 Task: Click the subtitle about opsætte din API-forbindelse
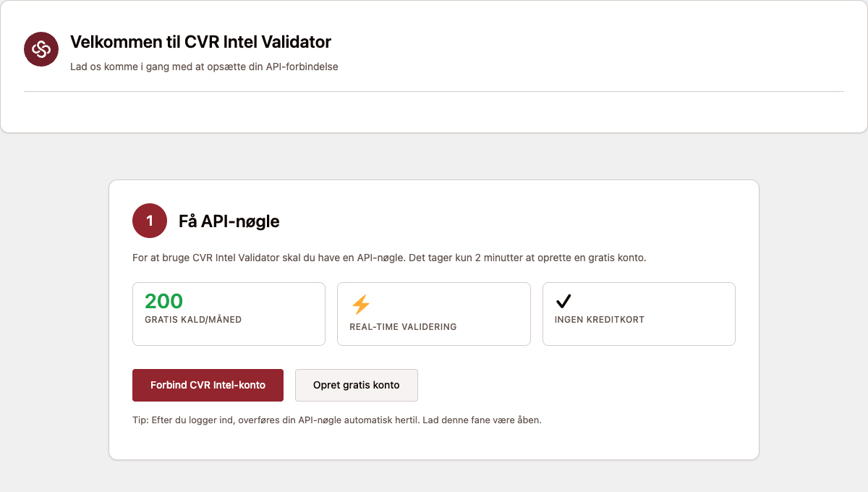click(x=204, y=67)
